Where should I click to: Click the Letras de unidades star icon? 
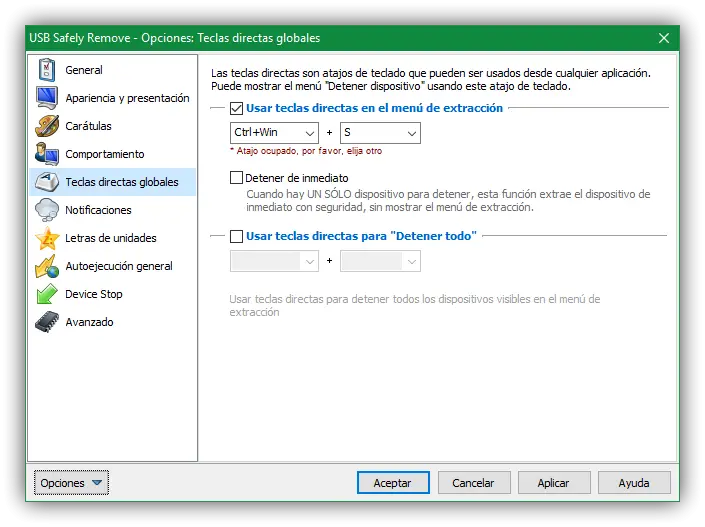(47, 238)
